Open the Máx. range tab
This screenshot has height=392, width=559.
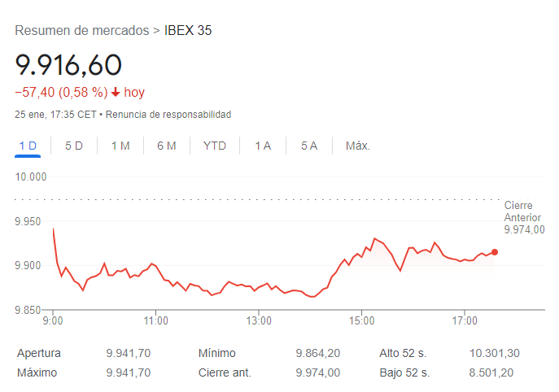tap(358, 146)
